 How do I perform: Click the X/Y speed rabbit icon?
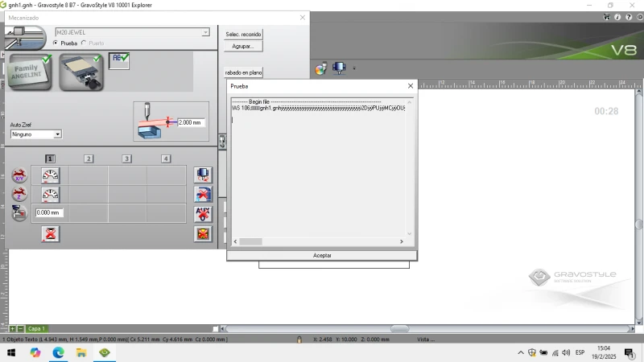click(19, 175)
